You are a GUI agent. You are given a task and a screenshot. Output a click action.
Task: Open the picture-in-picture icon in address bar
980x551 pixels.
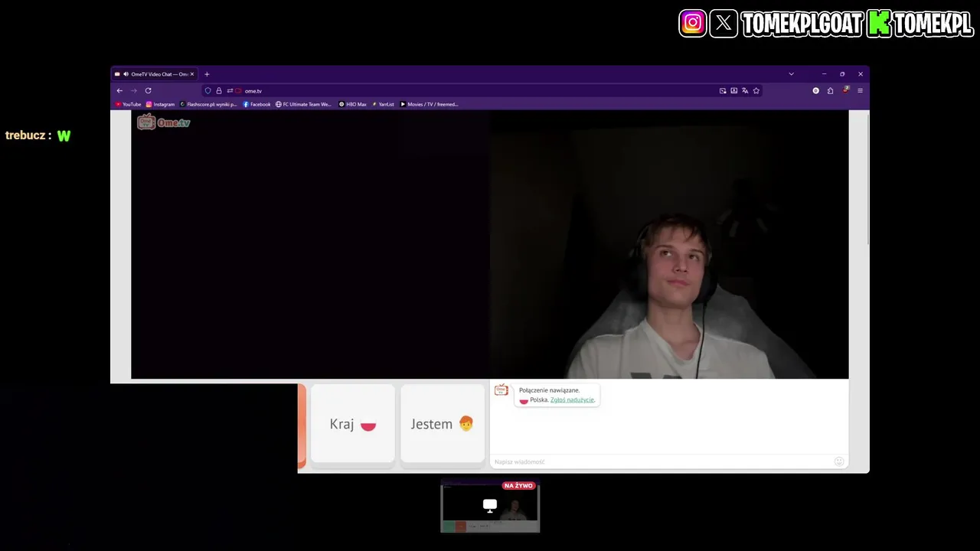pos(723,90)
